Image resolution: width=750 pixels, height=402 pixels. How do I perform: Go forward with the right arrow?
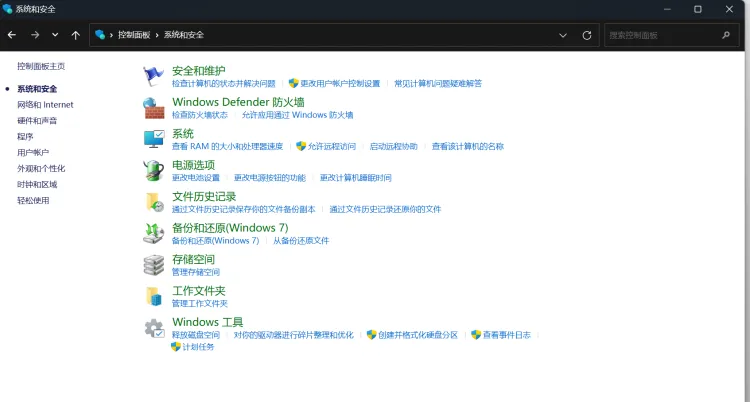click(35, 35)
